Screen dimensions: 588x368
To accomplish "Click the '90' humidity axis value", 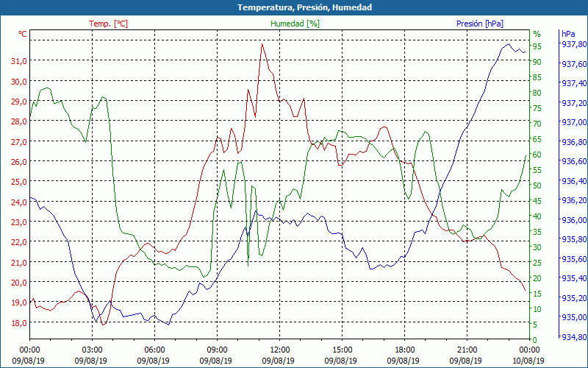I will point(537,62).
